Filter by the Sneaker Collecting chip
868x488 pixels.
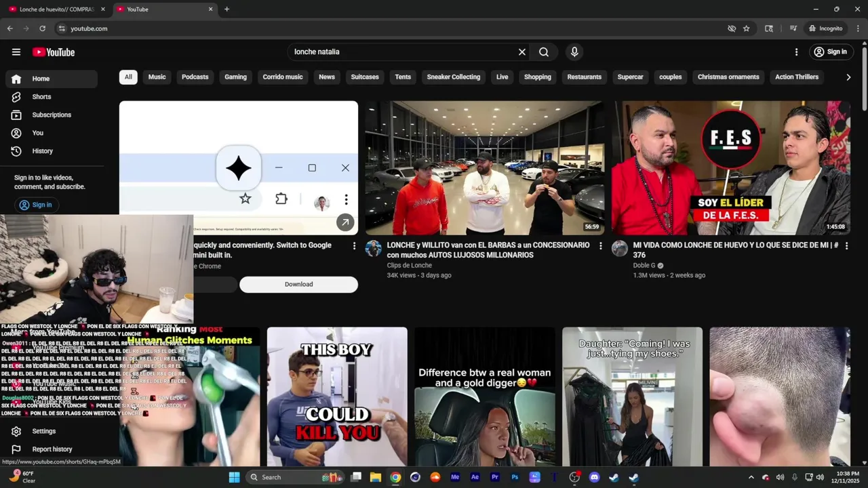pyautogui.click(x=454, y=77)
